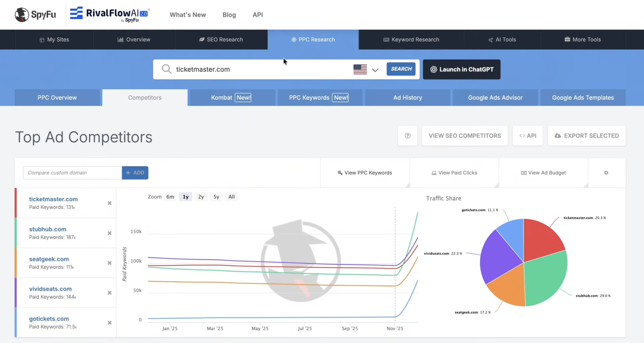The height and width of the screenshot is (343, 644).
Task: Click the 'Traffic Share' chart title
Action: [x=443, y=198]
